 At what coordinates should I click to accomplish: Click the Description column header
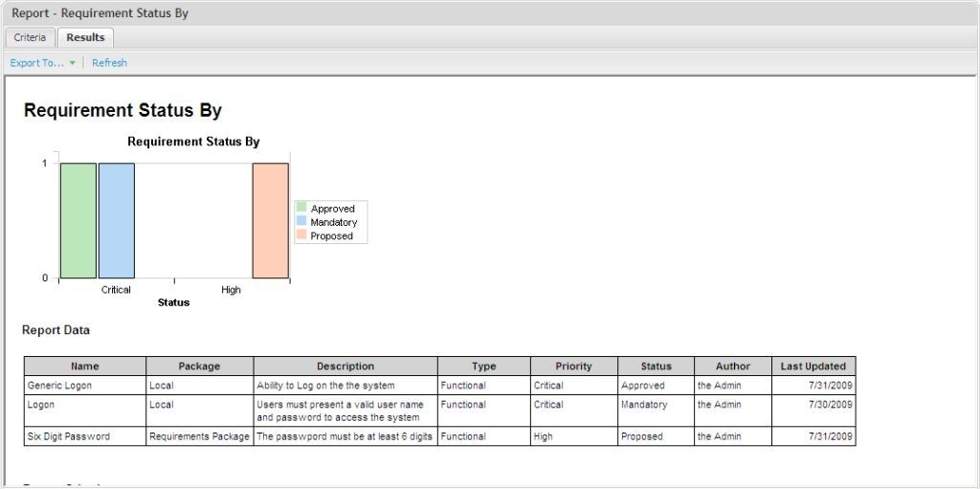pos(345,367)
